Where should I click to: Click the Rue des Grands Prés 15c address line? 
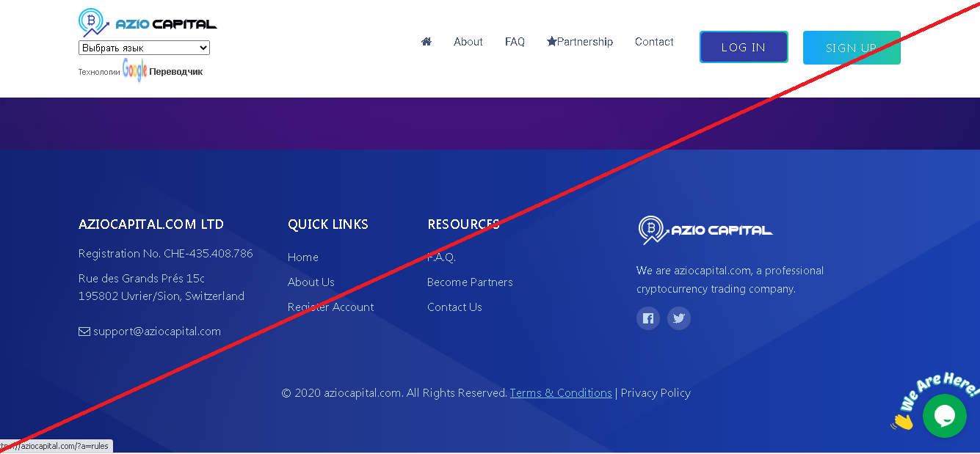coord(142,279)
